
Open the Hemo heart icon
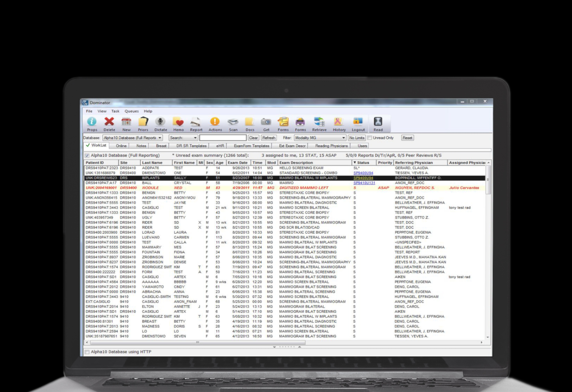[x=178, y=124]
